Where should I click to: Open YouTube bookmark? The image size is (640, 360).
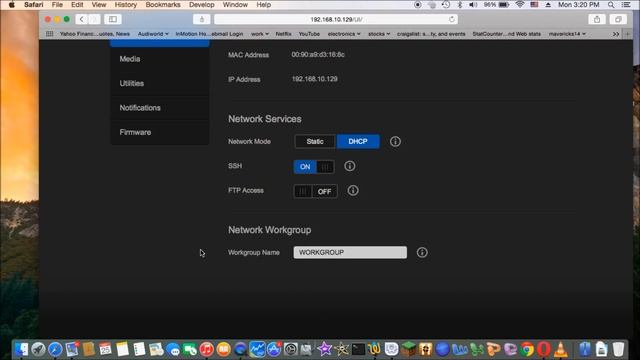(309, 34)
